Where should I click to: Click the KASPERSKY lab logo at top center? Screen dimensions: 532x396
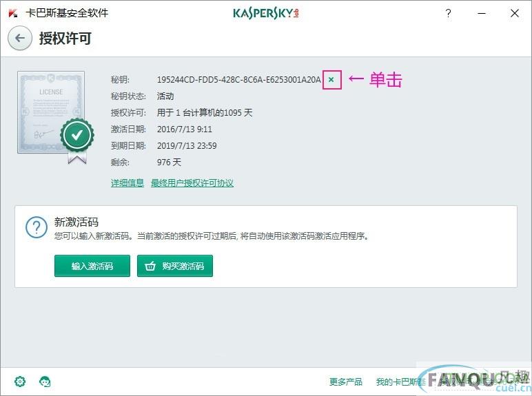(266, 13)
